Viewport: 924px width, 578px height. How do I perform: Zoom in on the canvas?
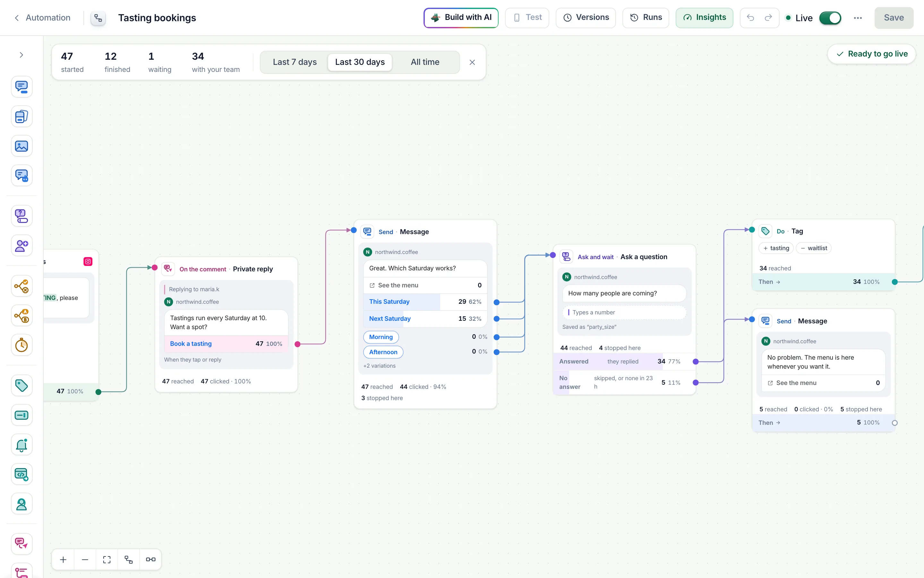tap(63, 559)
